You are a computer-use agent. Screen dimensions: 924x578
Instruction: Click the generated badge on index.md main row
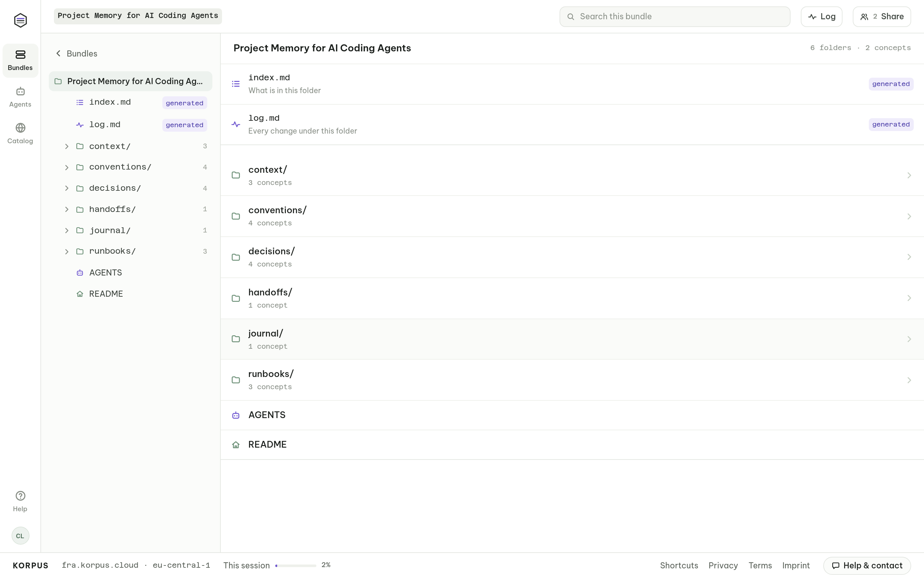891,84
